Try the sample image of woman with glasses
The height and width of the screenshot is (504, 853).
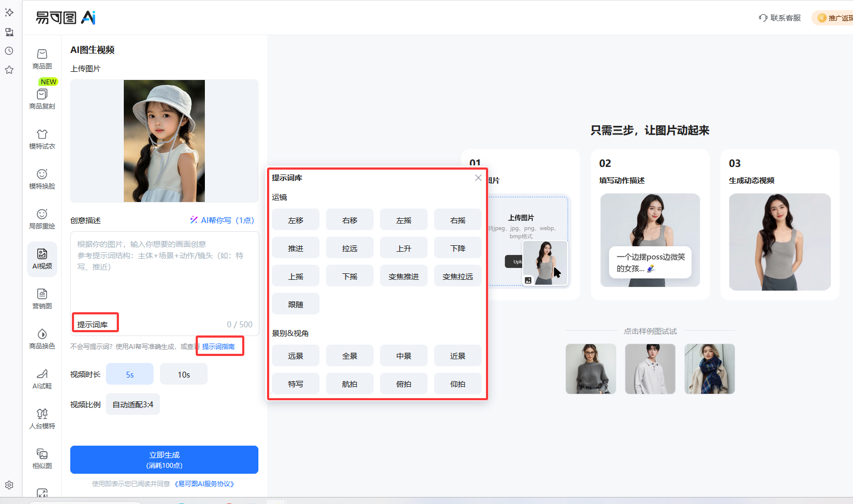click(x=591, y=369)
